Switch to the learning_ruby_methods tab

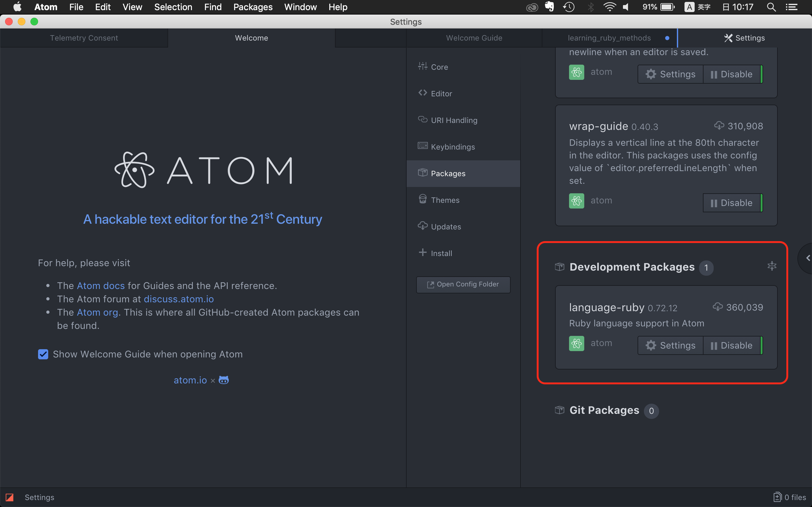point(609,38)
